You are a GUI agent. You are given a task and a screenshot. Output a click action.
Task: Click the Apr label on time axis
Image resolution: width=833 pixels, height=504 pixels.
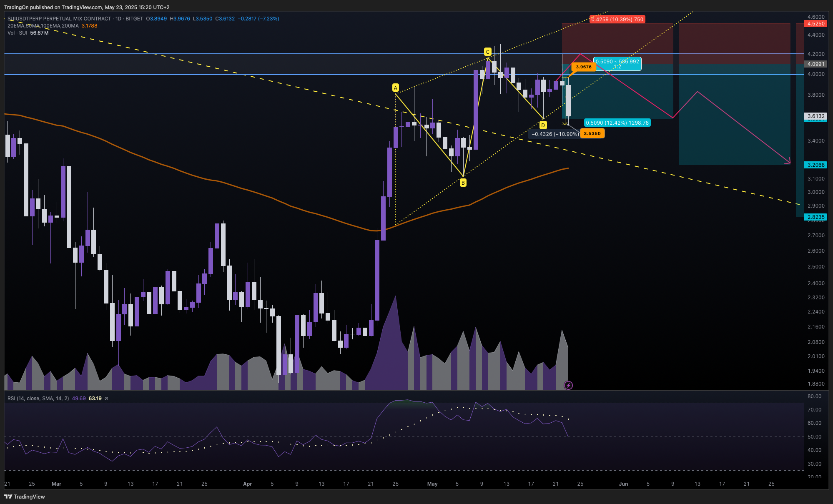[247, 484]
